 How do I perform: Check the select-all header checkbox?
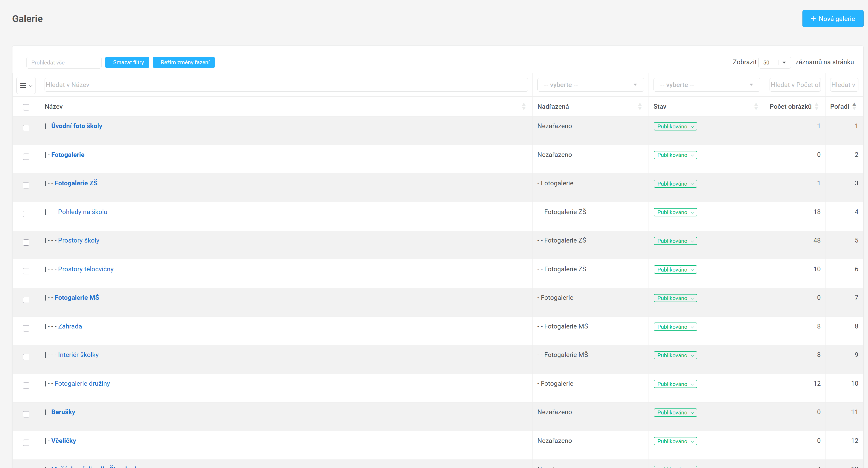point(26,107)
